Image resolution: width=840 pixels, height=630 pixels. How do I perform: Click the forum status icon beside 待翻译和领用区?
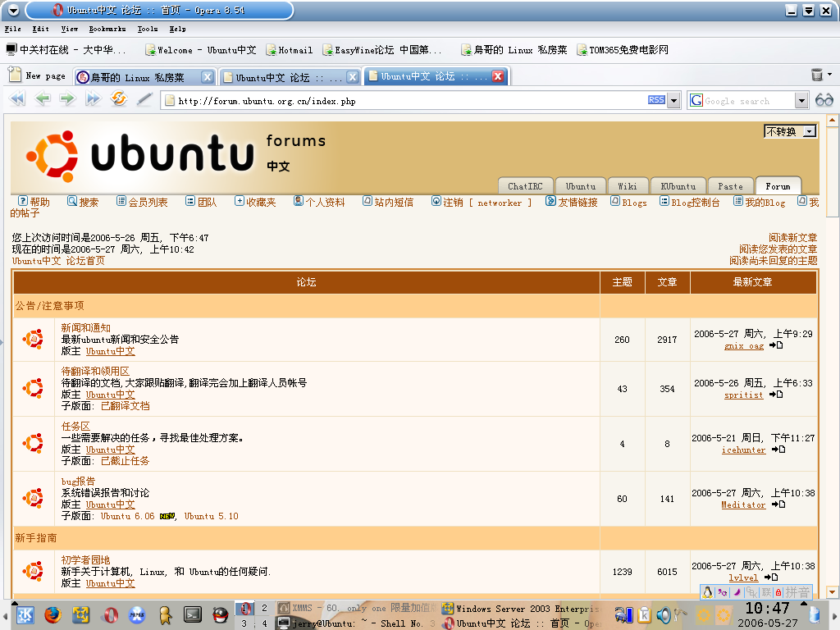point(33,388)
